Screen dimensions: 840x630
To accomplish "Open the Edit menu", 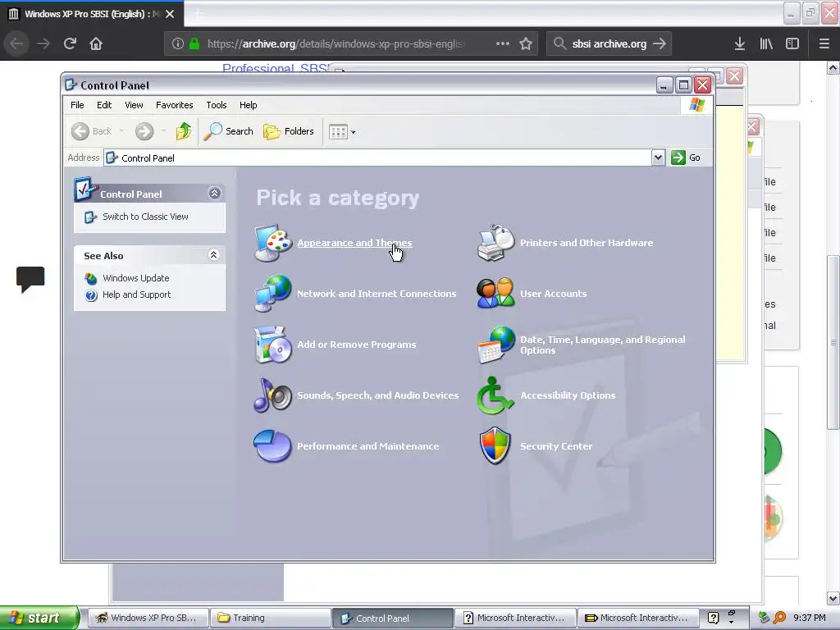I will click(x=104, y=105).
